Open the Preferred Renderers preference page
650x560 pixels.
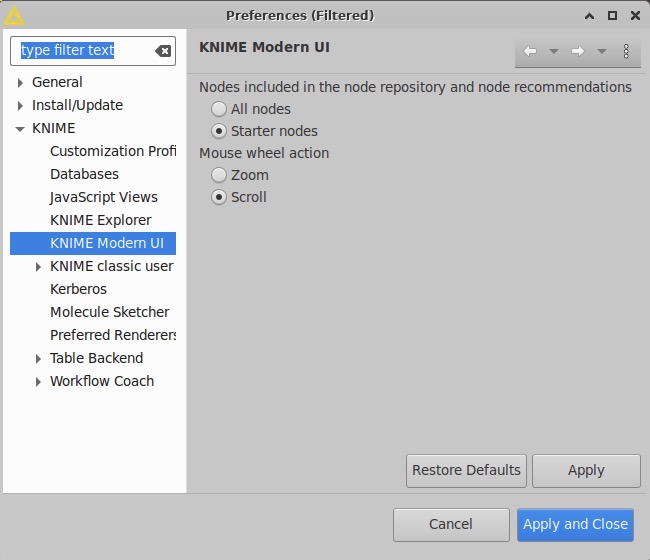(x=113, y=335)
